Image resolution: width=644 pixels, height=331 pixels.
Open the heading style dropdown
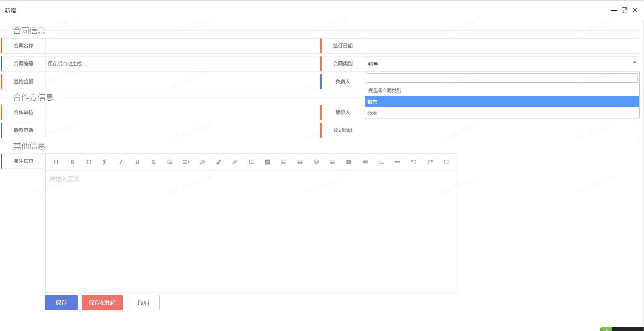tap(56, 162)
